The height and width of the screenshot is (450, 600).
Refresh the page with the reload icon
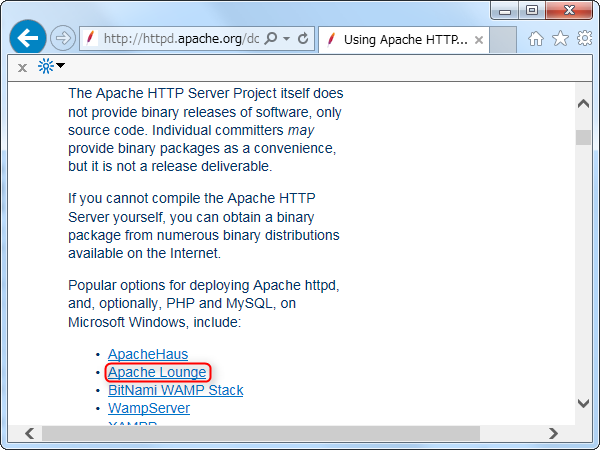coord(303,38)
